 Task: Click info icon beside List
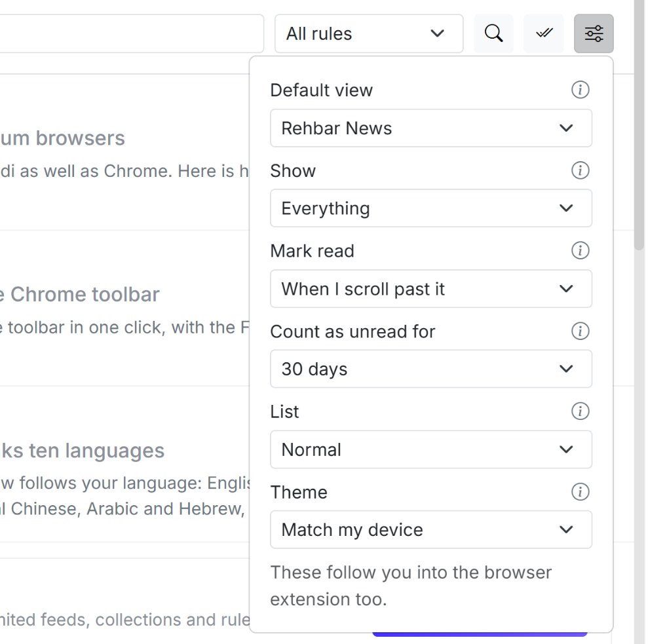(x=581, y=411)
